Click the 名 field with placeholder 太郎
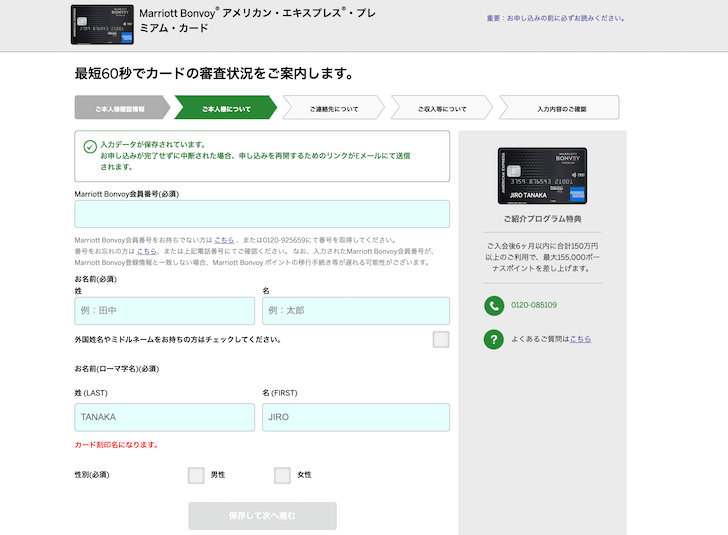The image size is (728, 535). coord(356,311)
